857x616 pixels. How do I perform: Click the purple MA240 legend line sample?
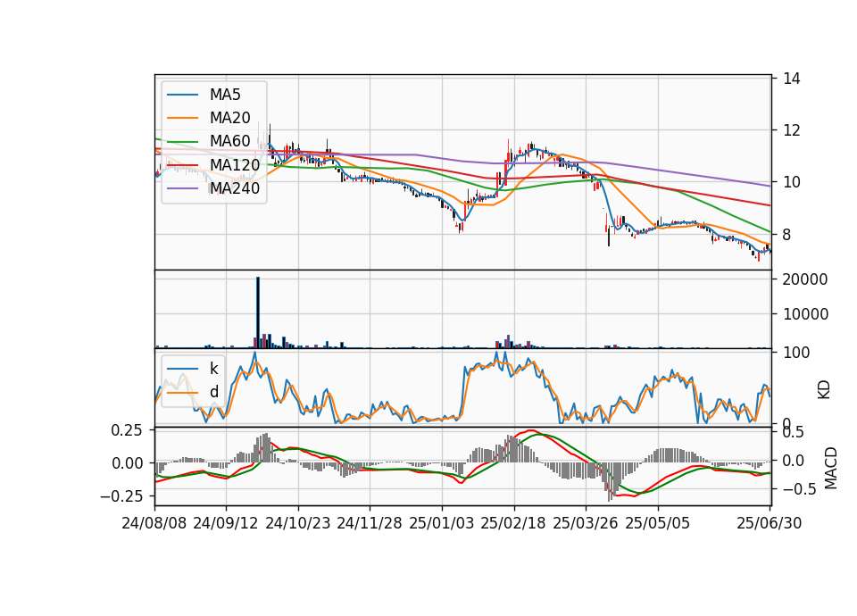point(182,188)
